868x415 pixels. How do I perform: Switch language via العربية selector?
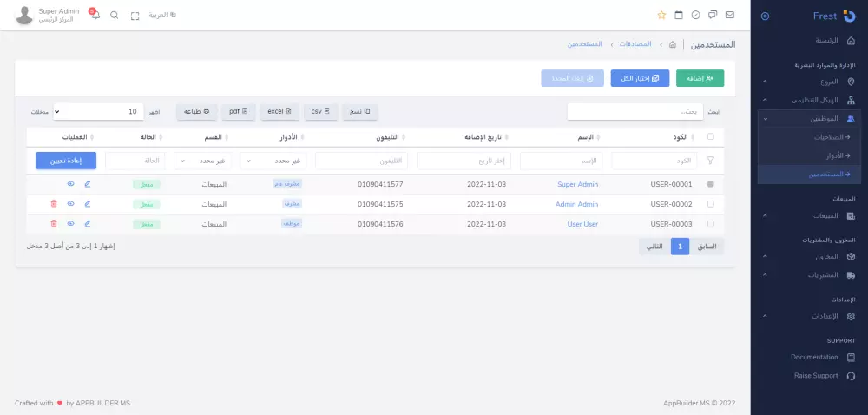(x=162, y=16)
